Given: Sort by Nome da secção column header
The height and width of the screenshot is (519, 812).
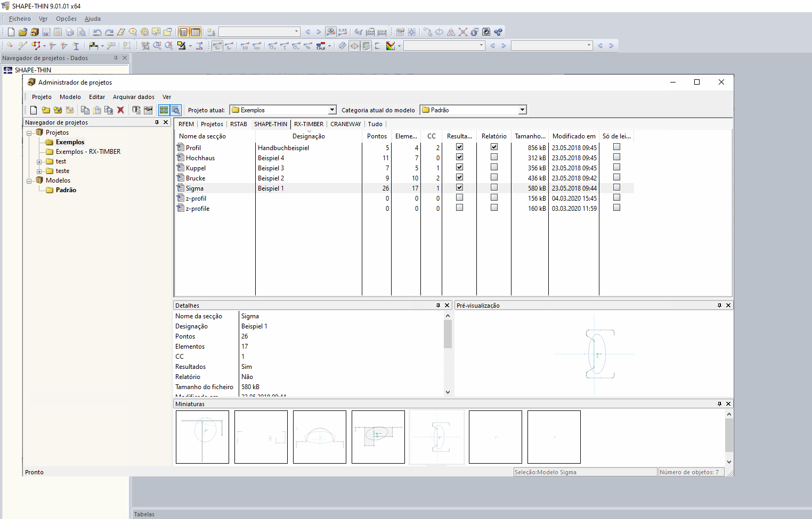Looking at the screenshot, I should tap(215, 136).
